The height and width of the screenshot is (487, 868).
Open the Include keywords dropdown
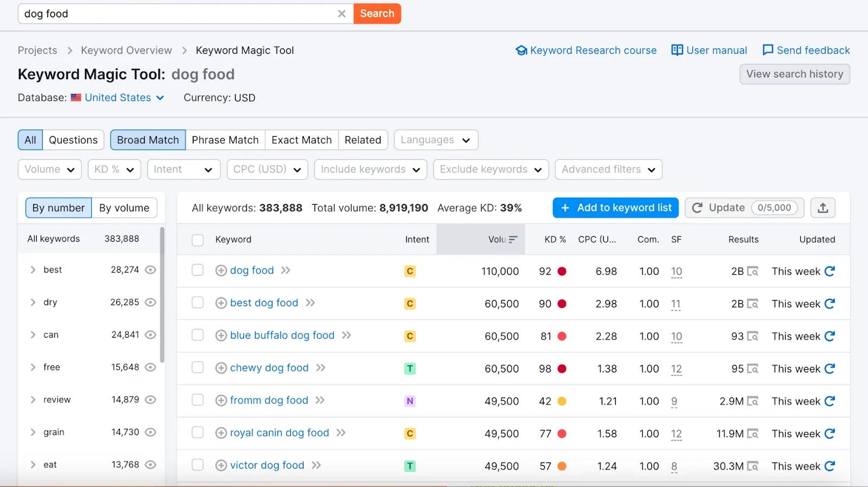click(371, 169)
